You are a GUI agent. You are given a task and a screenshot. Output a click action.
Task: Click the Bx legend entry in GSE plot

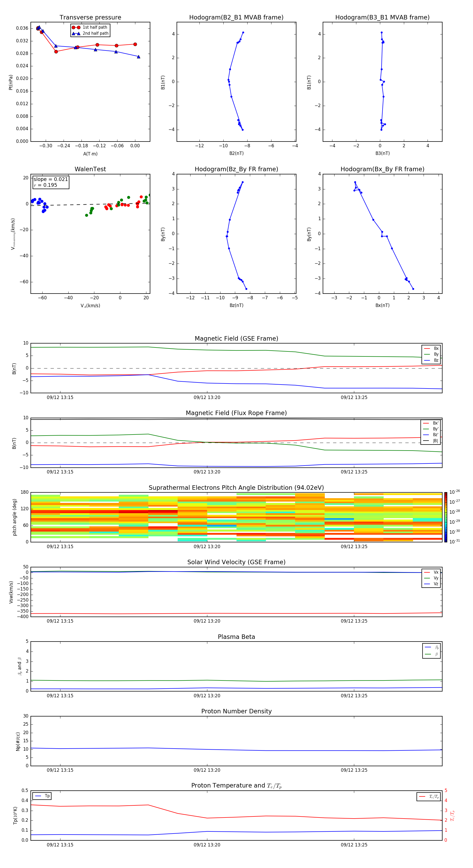[x=431, y=349]
